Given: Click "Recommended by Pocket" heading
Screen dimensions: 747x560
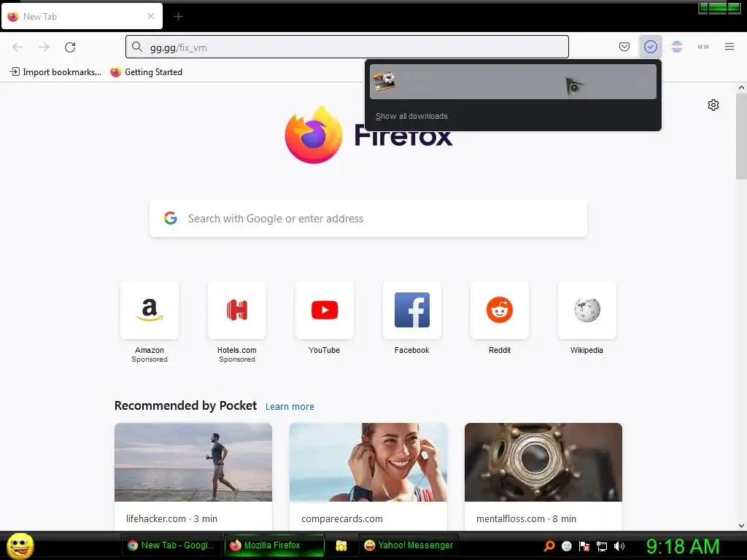Looking at the screenshot, I should pyautogui.click(x=185, y=405).
